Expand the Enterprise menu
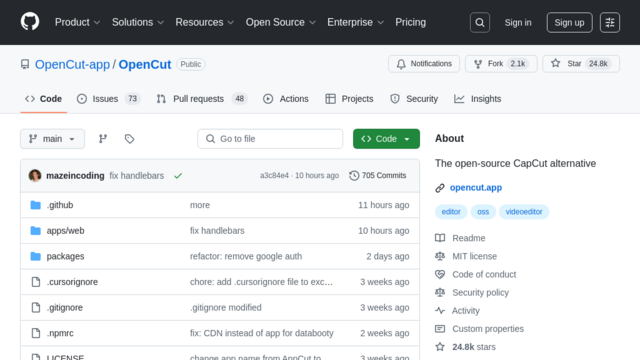Image resolution: width=640 pixels, height=360 pixels. pos(356,22)
